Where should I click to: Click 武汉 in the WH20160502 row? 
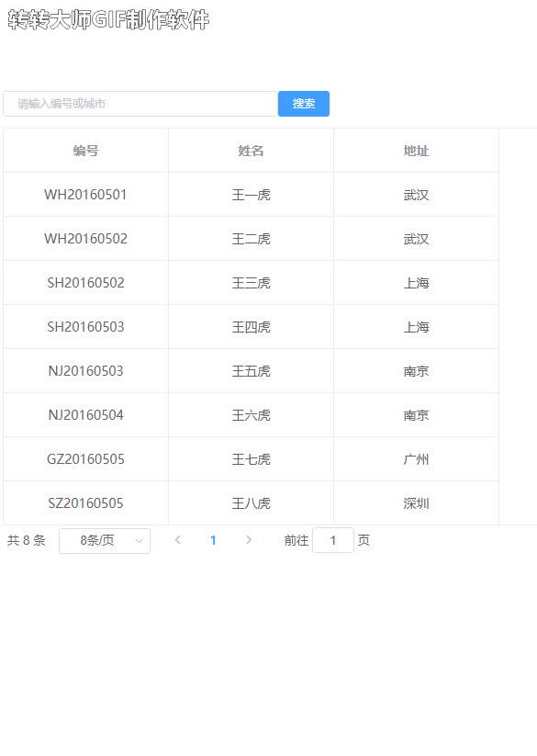pos(416,239)
